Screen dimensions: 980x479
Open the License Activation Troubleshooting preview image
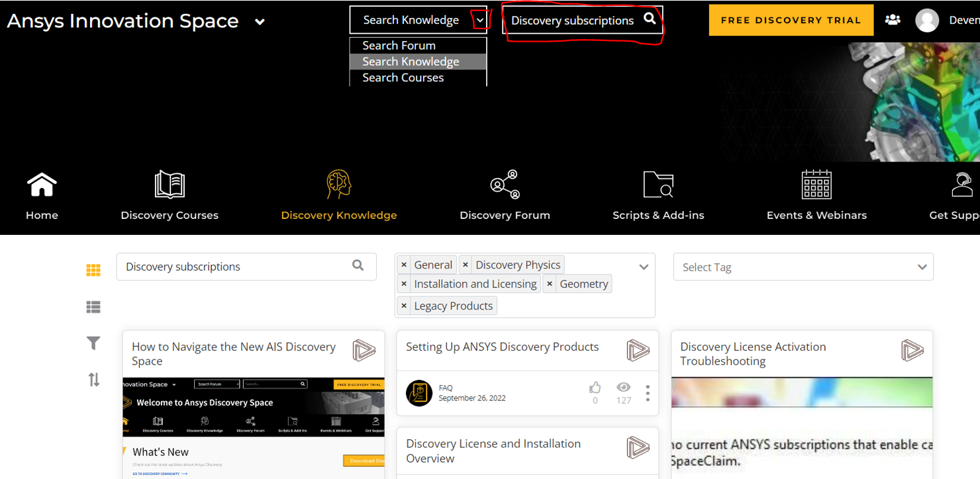802,427
